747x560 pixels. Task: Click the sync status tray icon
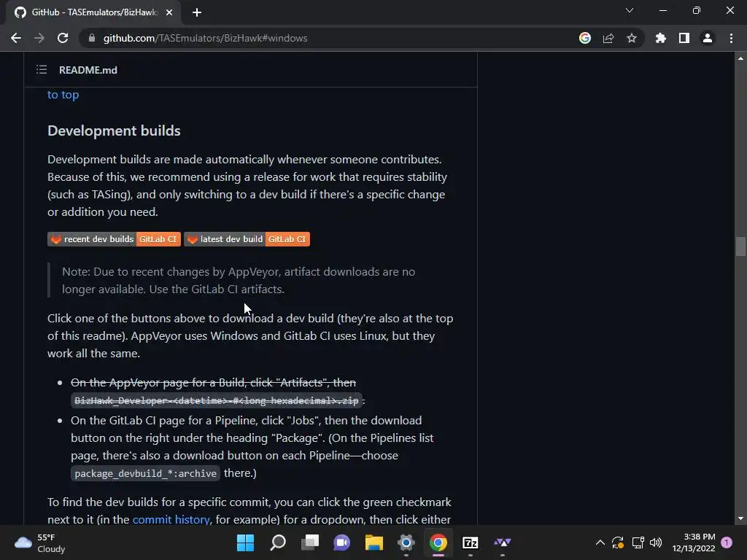tap(618, 542)
